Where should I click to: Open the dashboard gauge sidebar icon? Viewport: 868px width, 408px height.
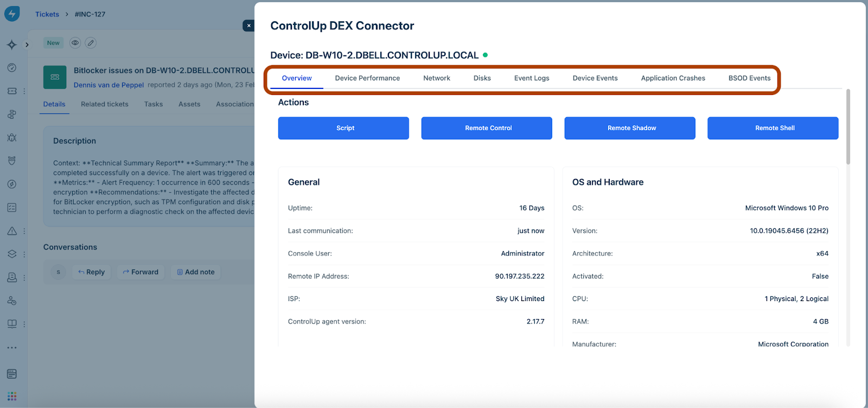(x=12, y=68)
